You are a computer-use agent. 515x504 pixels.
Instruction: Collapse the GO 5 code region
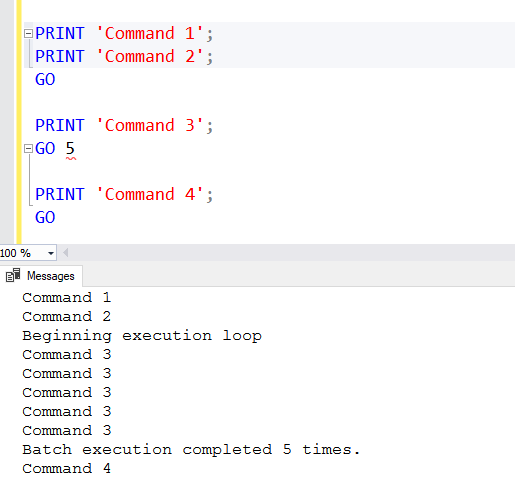tap(28, 148)
